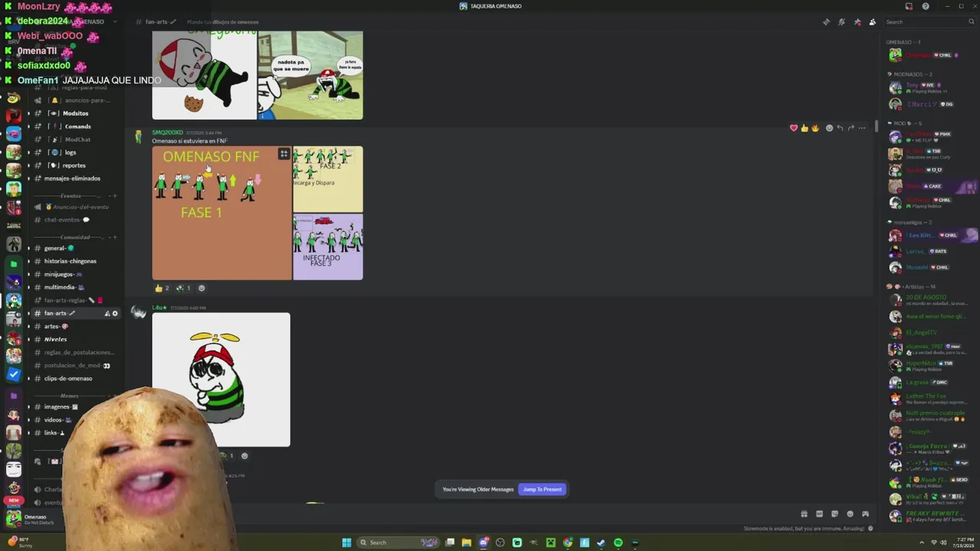Viewport: 980px width, 551px height.
Task: Open the Threads icon in channel header
Action: click(x=826, y=22)
